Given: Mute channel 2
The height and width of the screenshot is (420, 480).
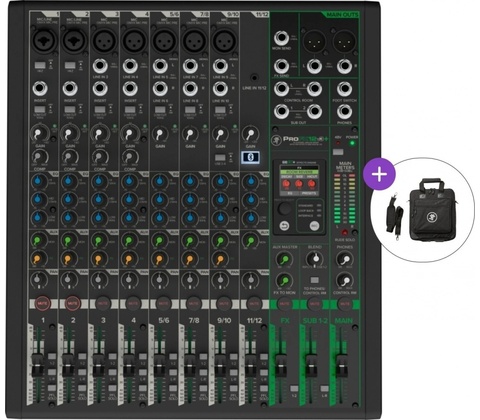Looking at the screenshot, I should tap(72, 304).
